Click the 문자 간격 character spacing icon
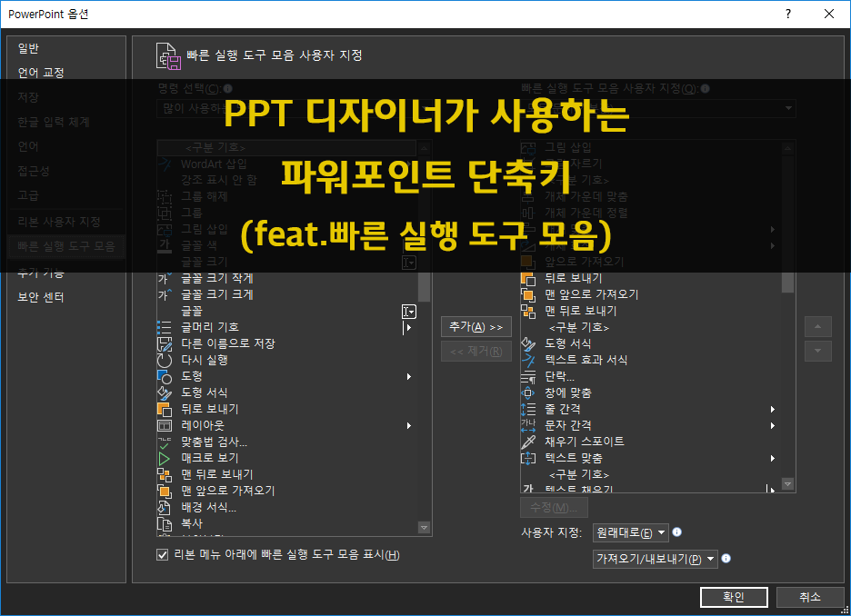 (528, 426)
